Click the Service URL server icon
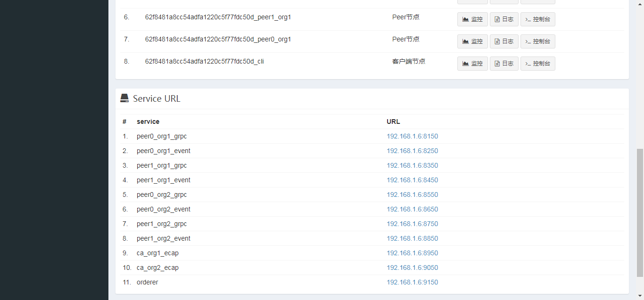Image resolution: width=644 pixels, height=300 pixels. (x=124, y=98)
